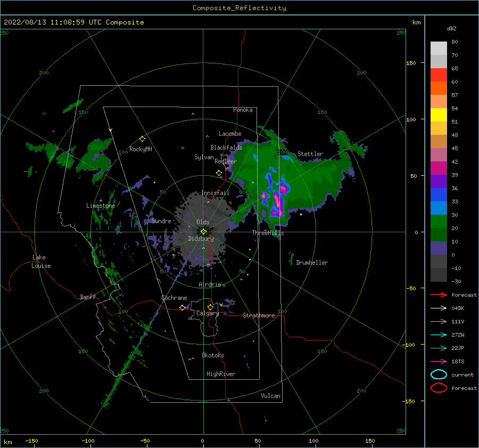Click the Sylvan label
Image resolution: width=479 pixels, height=448 pixels.
[204, 157]
